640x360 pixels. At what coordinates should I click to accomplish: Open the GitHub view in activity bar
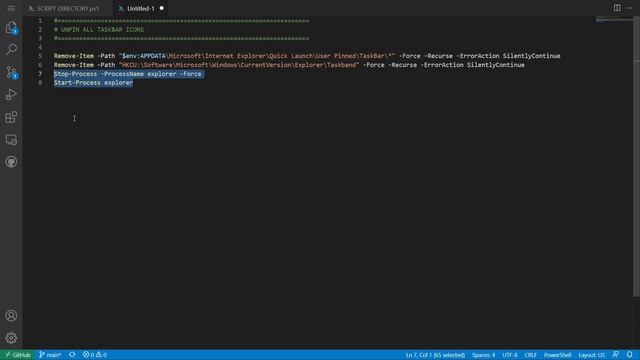(11, 162)
